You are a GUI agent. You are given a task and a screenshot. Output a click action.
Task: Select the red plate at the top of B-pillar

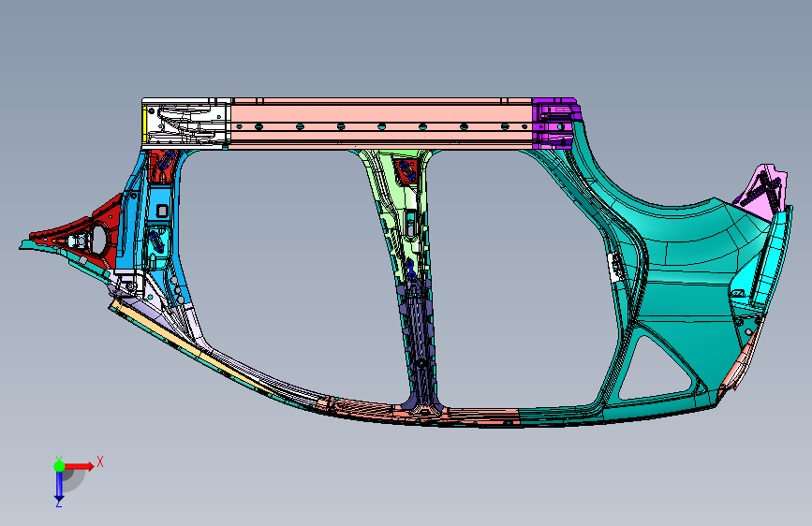pos(406,171)
